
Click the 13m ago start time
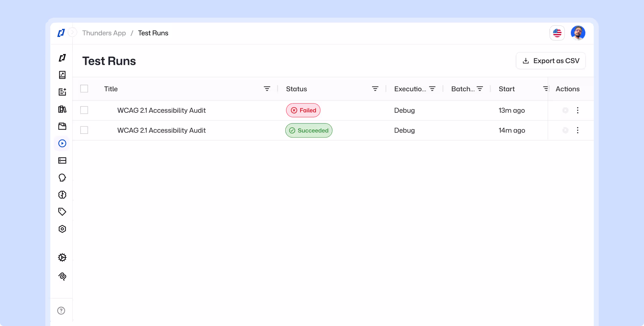coord(512,110)
